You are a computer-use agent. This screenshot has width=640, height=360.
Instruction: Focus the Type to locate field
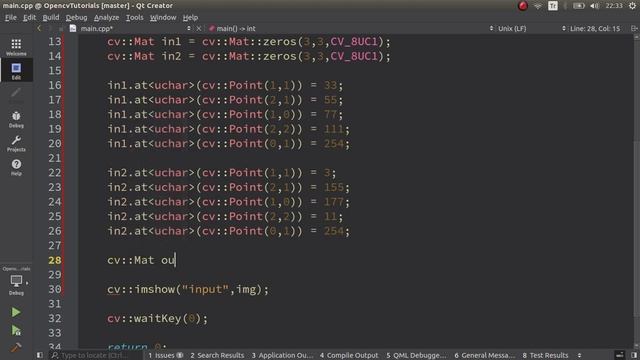click(x=96, y=356)
